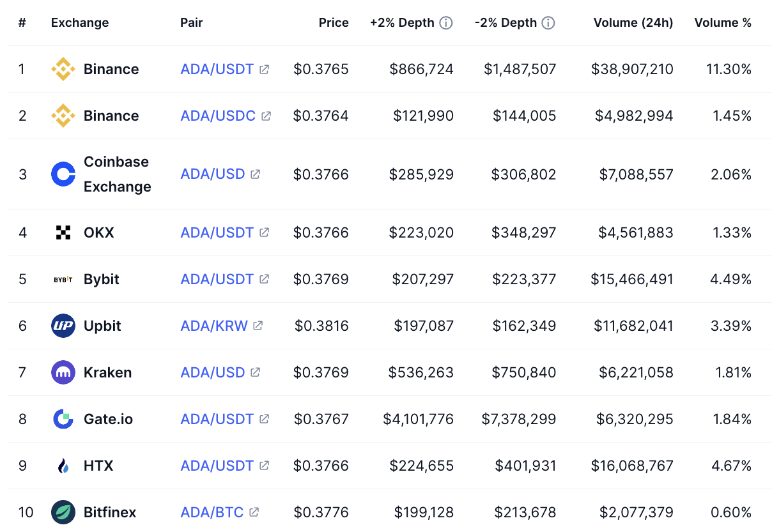Click the Gate.io exchange name
This screenshot has height=532, width=772.
click(108, 419)
